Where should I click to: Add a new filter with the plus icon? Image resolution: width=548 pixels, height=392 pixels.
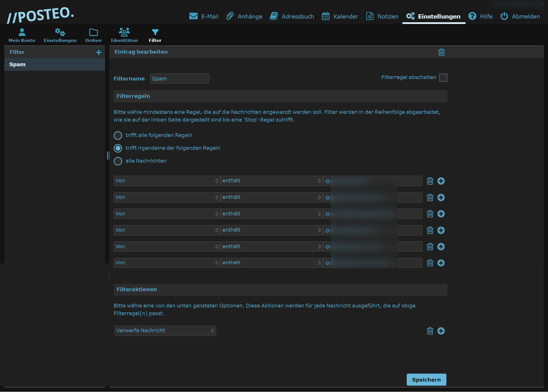pos(99,52)
